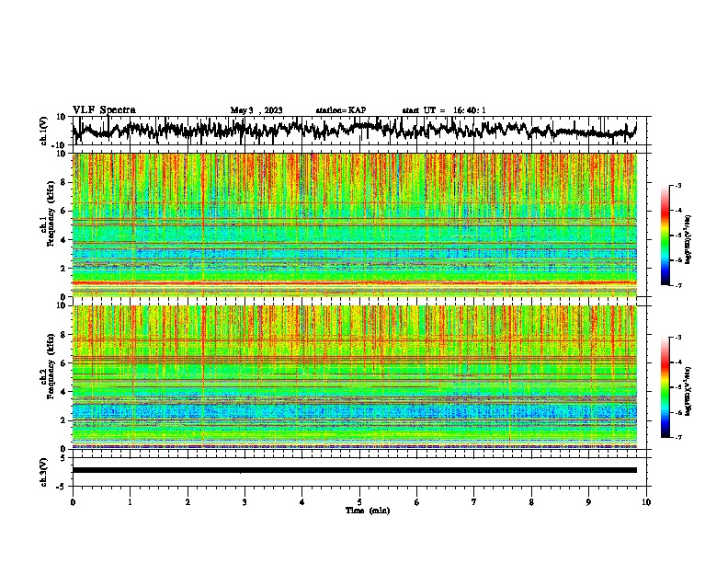This screenshot has width=728, height=563.
Task: Click inside the ch.1 spectrogram panel
Action: [354, 224]
